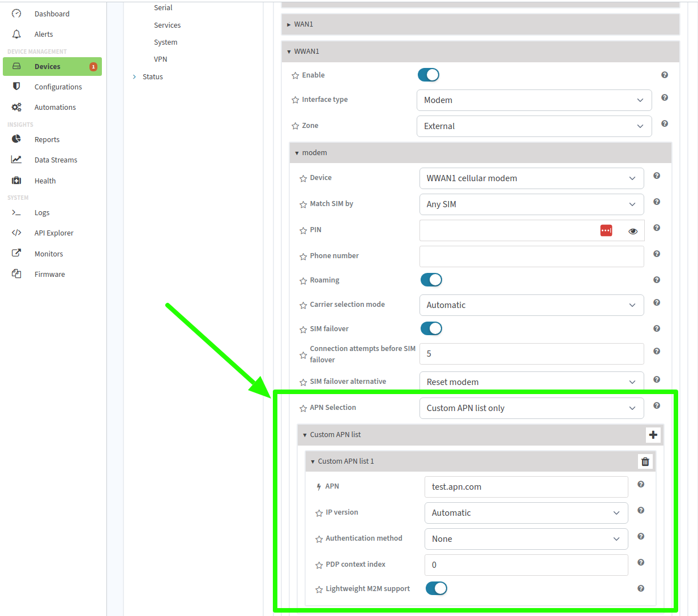Image resolution: width=698 pixels, height=616 pixels.
Task: Expand the Status tree node
Action: 134,76
